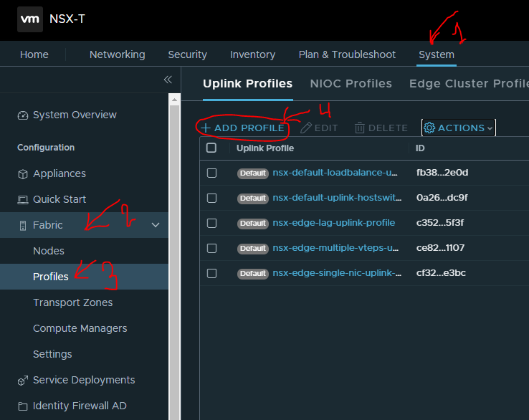Click the plus icon in Add Profile
This screenshot has height=420, width=529.
206,128
